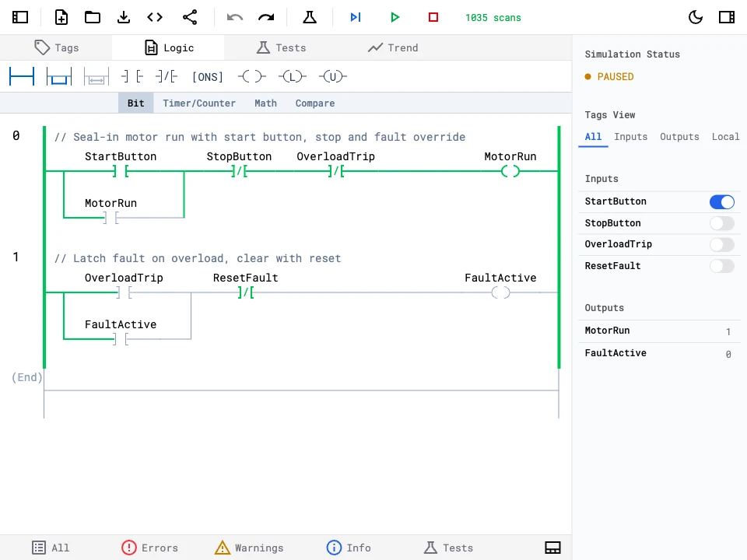Viewport: 747px width, 560px height.
Task: Turn off the StartButton input toggle
Action: click(721, 201)
